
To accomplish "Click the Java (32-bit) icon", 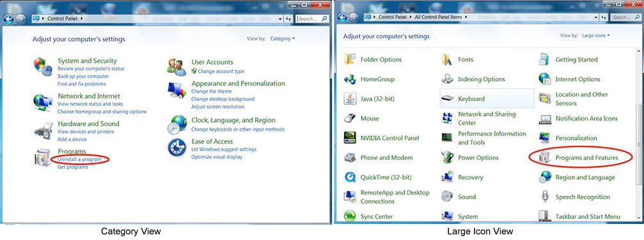I will (350, 99).
